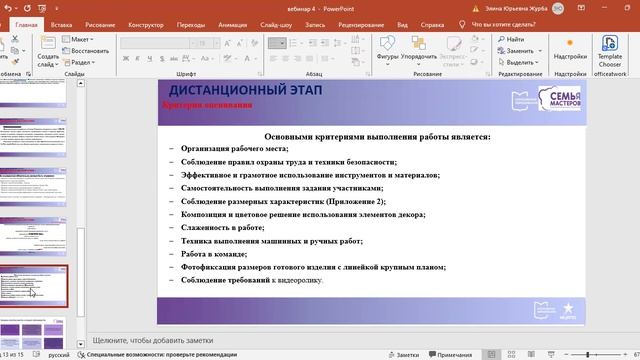Select the selected slide 13 thumbnail
Viewport: 640px width, 360px height.
[x=33, y=286]
